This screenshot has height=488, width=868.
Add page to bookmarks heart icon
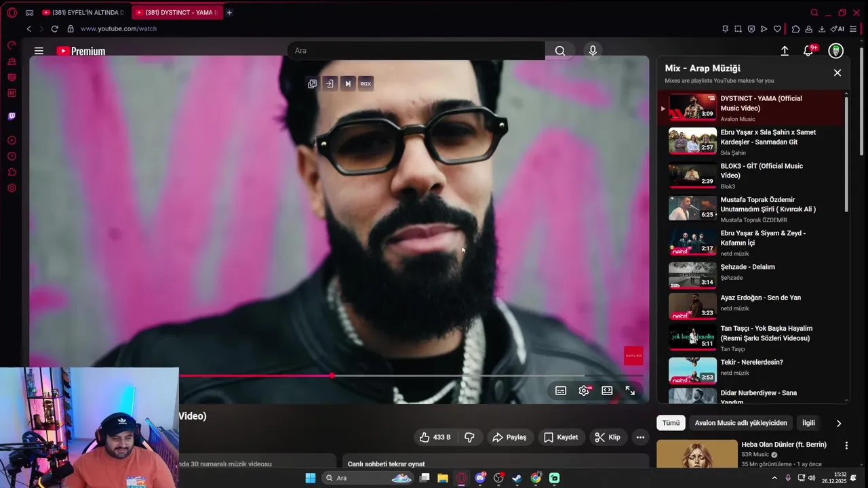point(777,29)
